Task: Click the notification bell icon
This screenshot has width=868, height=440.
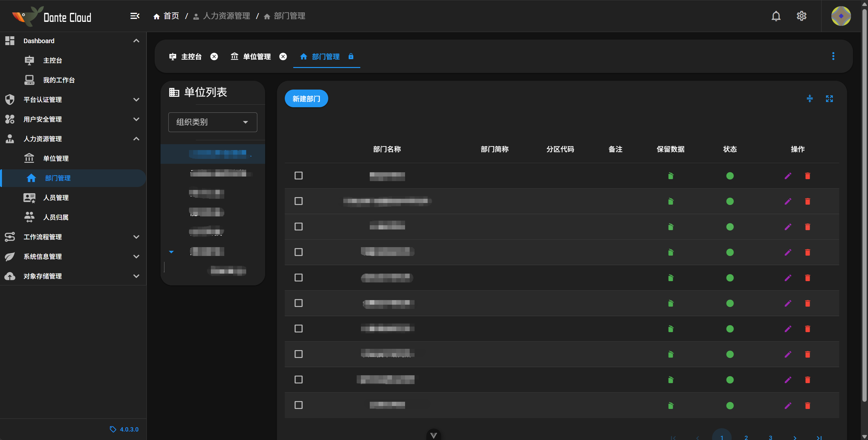Action: [776, 16]
